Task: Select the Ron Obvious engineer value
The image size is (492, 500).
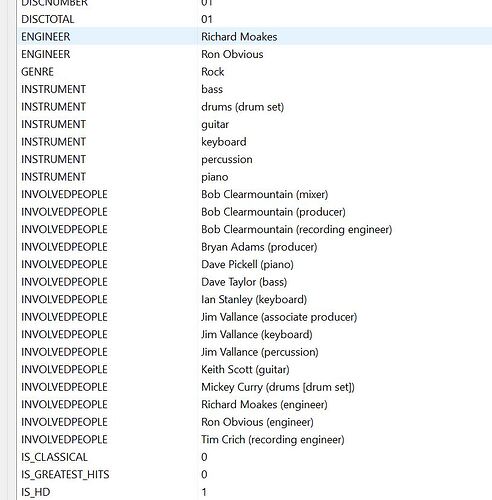Action: pyautogui.click(x=232, y=54)
